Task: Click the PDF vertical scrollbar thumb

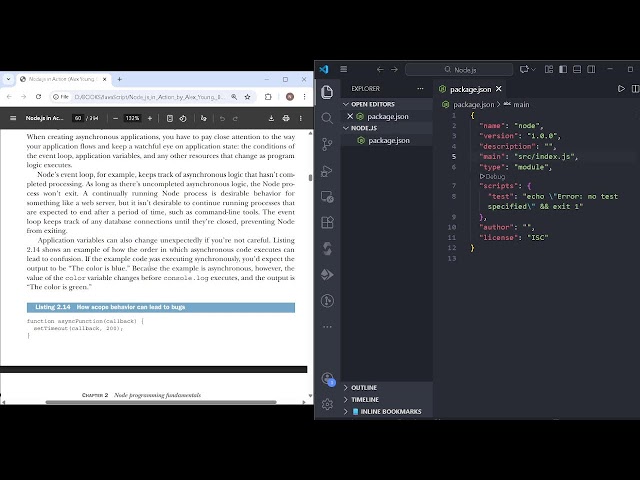Action: 310,178
